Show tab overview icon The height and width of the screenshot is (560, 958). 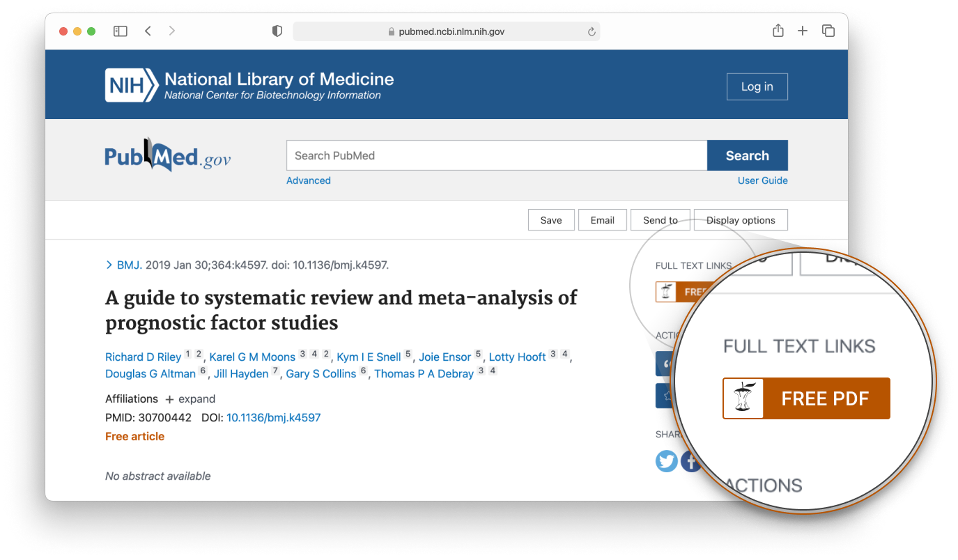828,31
